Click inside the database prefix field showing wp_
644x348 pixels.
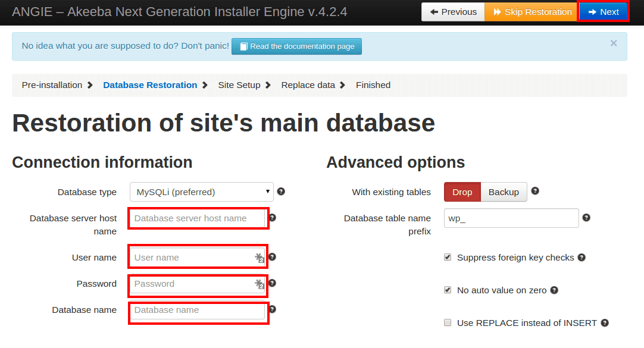(x=511, y=218)
